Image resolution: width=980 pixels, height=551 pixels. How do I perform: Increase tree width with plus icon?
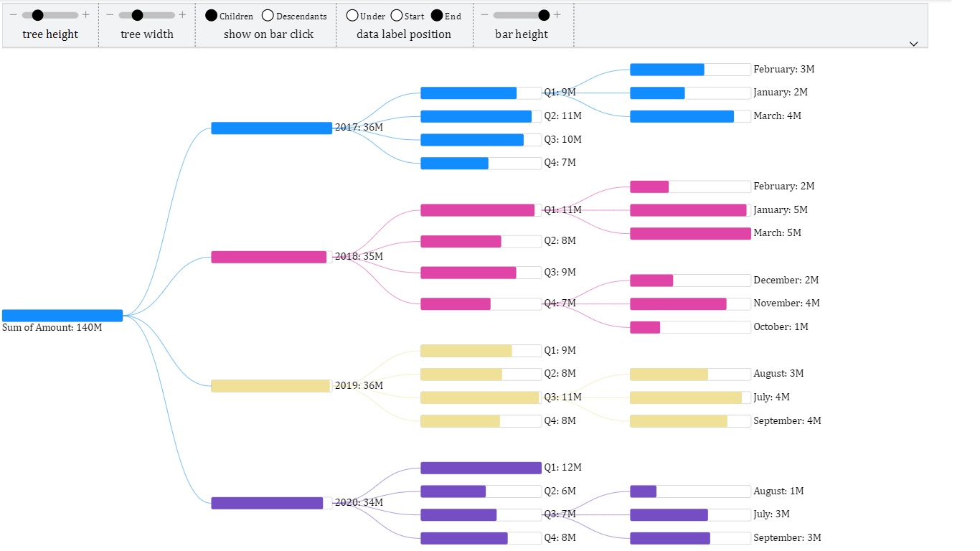click(x=182, y=15)
